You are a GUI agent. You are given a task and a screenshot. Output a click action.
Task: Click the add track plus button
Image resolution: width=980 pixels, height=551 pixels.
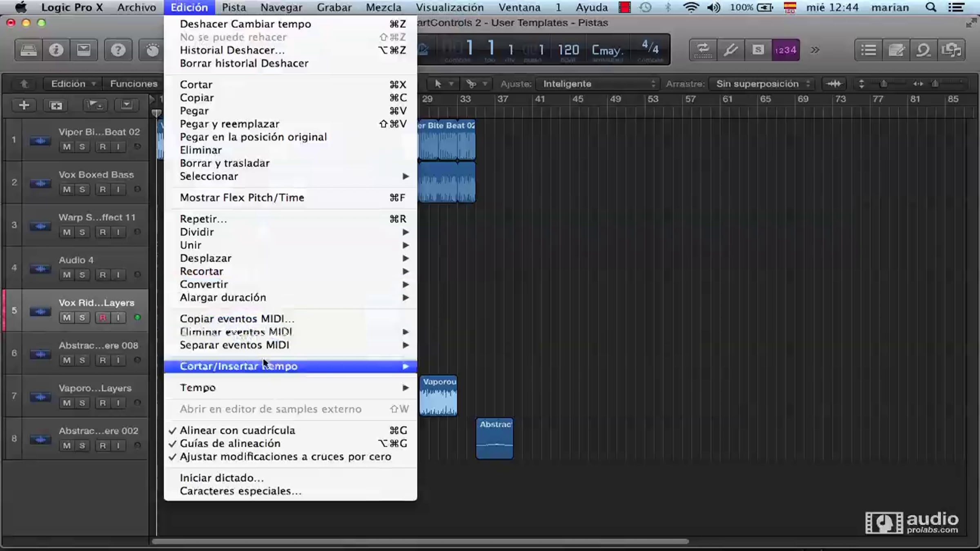24,105
